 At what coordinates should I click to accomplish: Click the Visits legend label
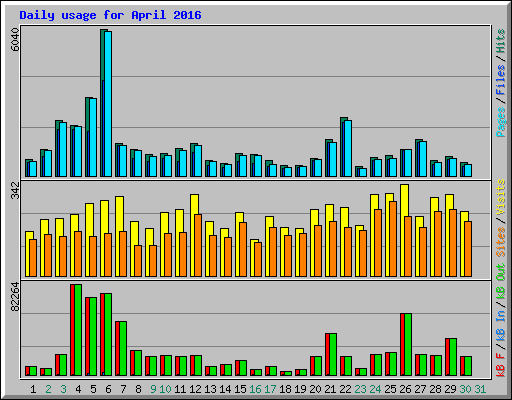[500, 197]
